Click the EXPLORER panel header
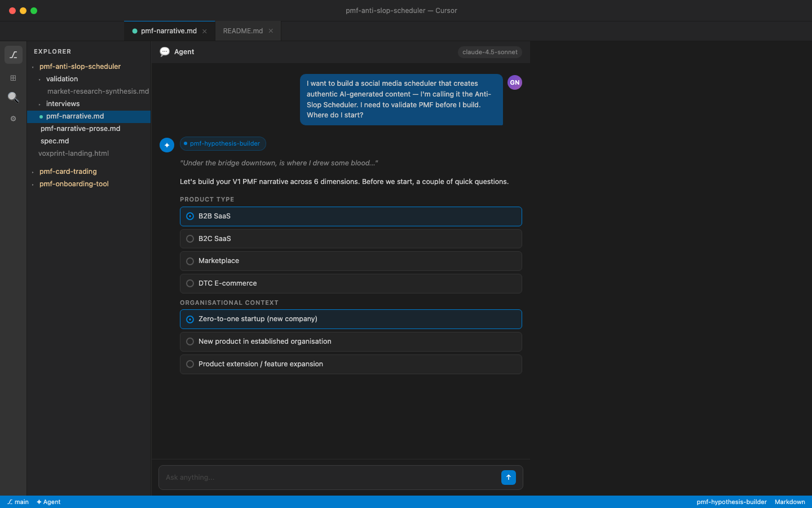Image resolution: width=812 pixels, height=508 pixels. [x=52, y=51]
